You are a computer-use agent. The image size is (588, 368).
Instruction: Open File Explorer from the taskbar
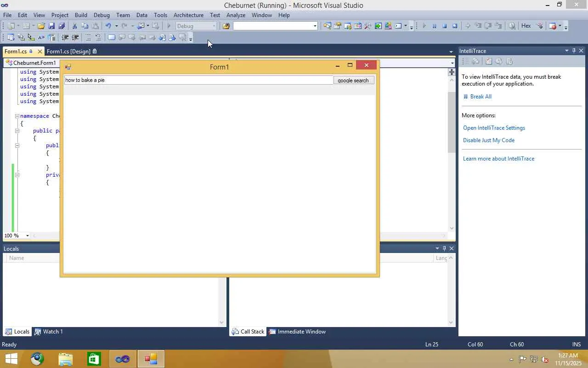click(x=66, y=359)
